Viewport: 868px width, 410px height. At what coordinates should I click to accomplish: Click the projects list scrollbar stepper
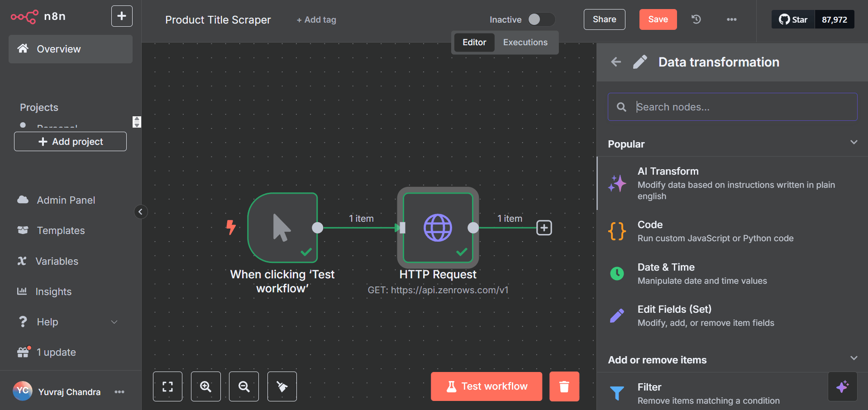coord(137,122)
